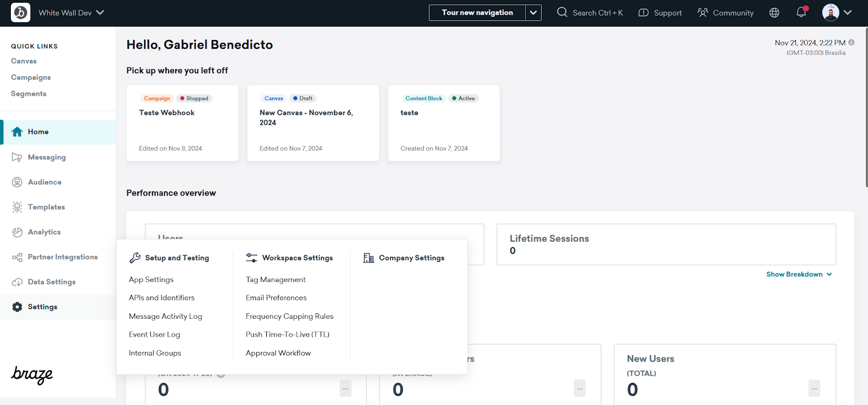868x405 pixels.
Task: Click the Templates icon in sidebar
Action: pos(17,207)
